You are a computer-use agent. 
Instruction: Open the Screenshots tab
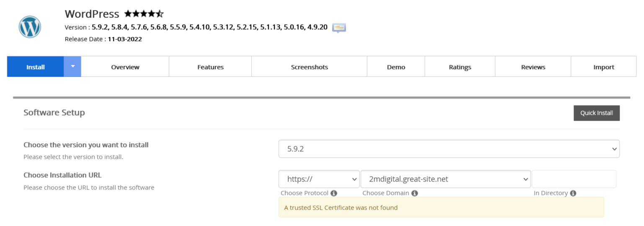(x=309, y=67)
